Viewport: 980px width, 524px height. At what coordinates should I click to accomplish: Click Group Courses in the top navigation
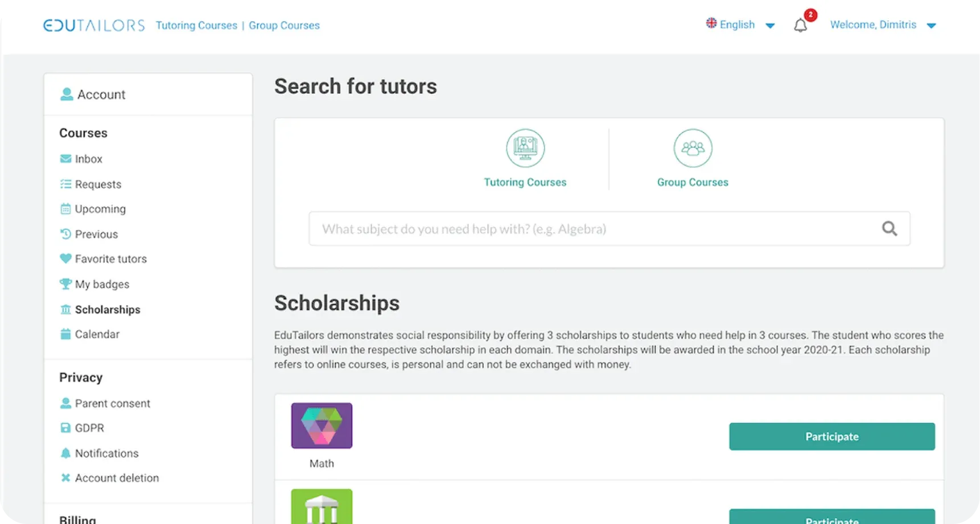click(x=284, y=26)
